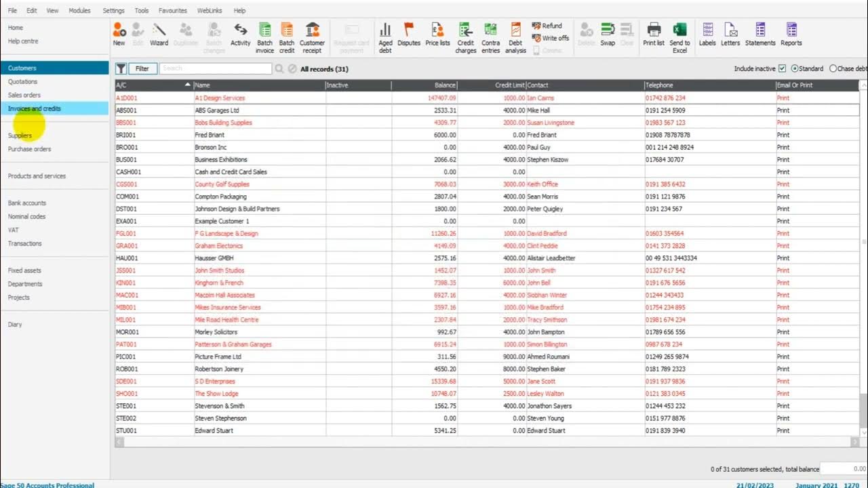Sort by the A/C column header arrow

pyautogui.click(x=188, y=85)
